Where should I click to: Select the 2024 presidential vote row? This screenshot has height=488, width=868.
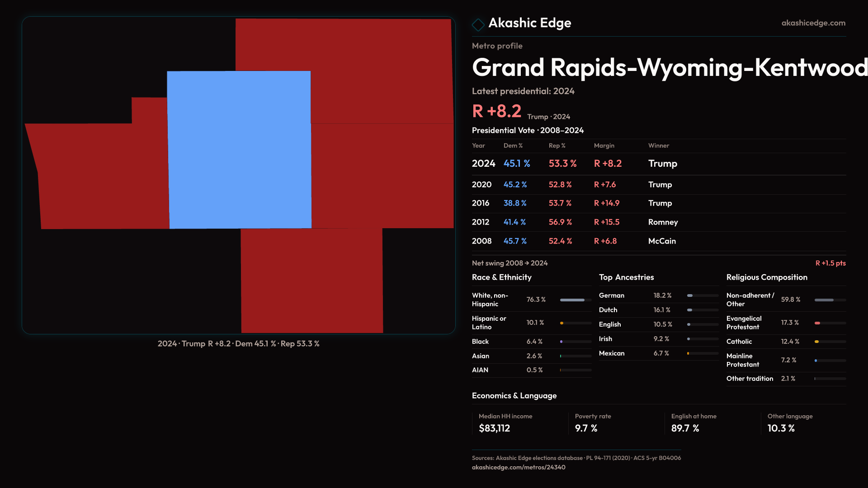pos(658,164)
